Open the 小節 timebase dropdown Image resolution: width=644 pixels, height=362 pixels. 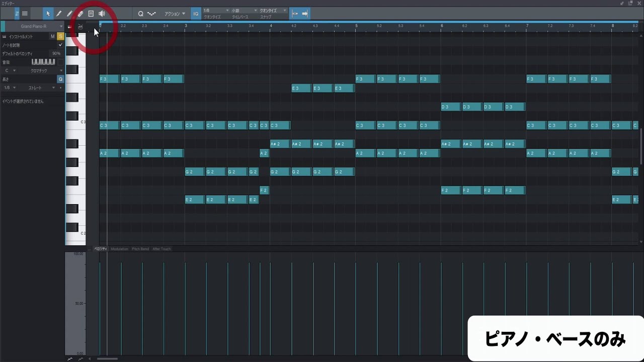(x=245, y=11)
